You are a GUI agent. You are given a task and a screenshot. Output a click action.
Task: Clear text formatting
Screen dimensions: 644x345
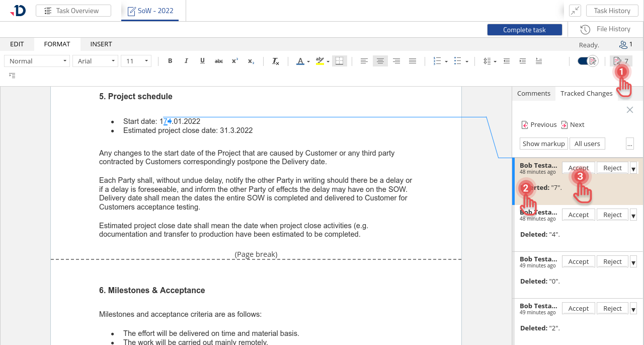276,61
